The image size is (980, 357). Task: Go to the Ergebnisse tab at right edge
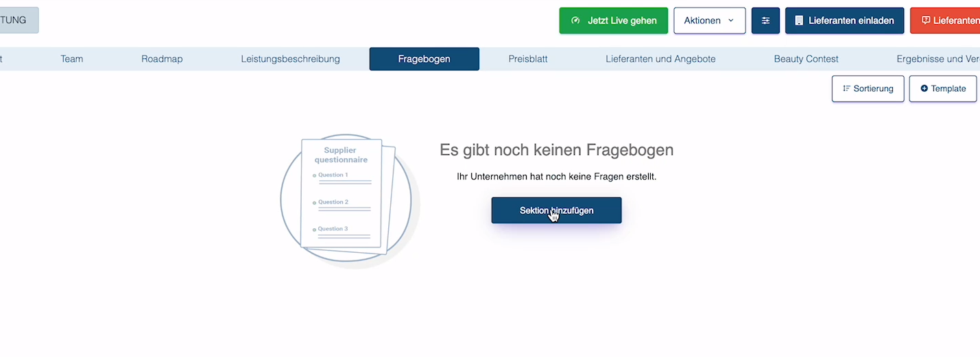pyautogui.click(x=937, y=59)
